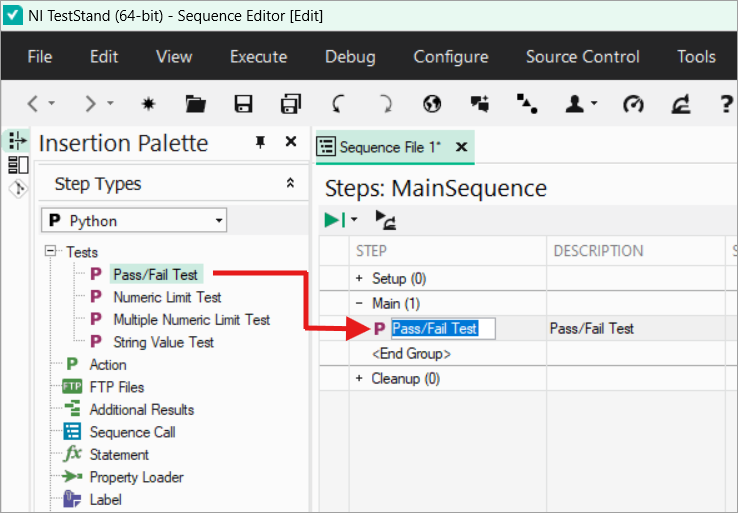Select the Sequence Call step type
The height and width of the screenshot is (513, 738).
point(132,433)
